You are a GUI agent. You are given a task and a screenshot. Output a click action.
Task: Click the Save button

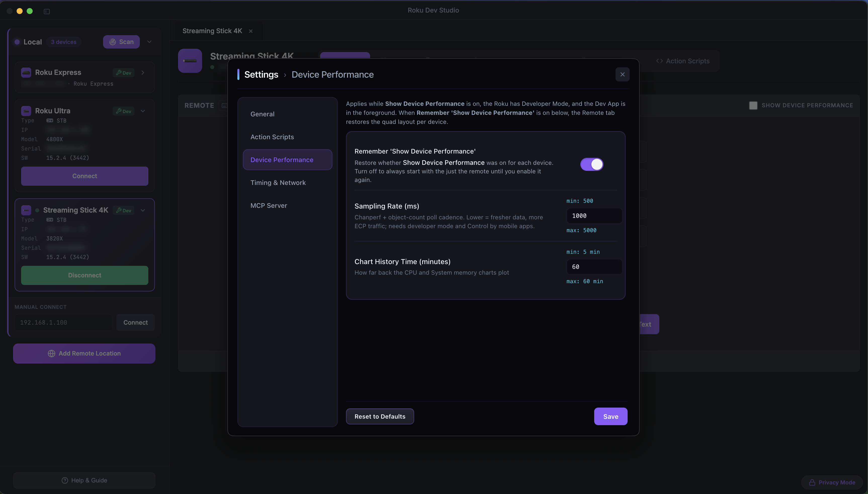coord(610,416)
